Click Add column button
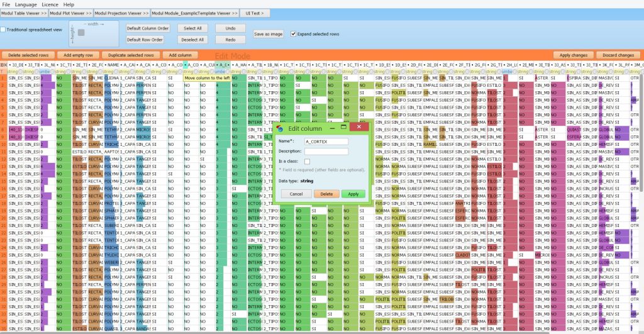The image size is (644, 334). pos(180,55)
